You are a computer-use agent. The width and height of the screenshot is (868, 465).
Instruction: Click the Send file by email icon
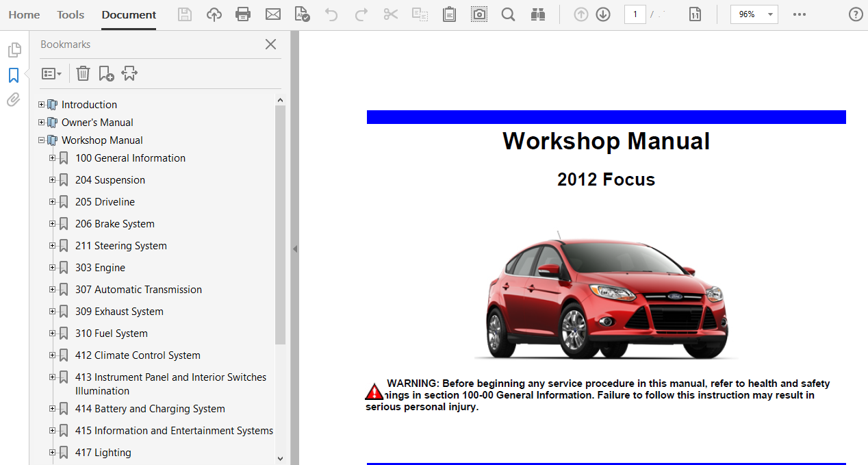[273, 14]
